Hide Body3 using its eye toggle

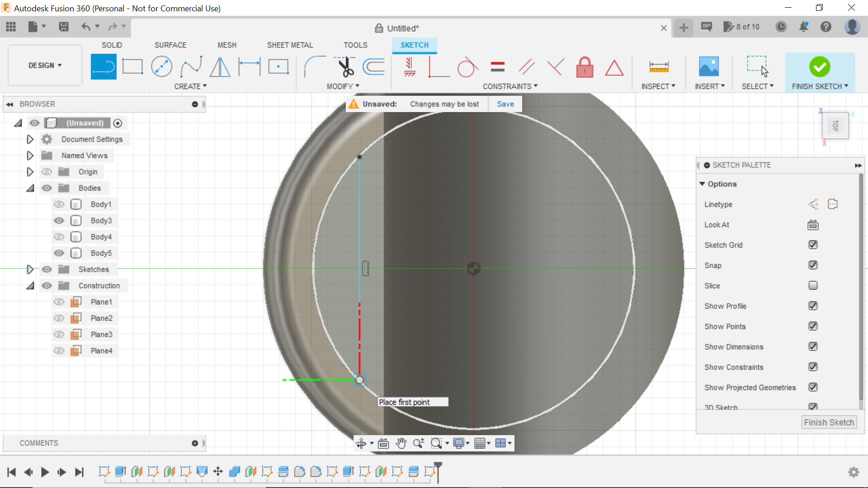pyautogui.click(x=59, y=221)
